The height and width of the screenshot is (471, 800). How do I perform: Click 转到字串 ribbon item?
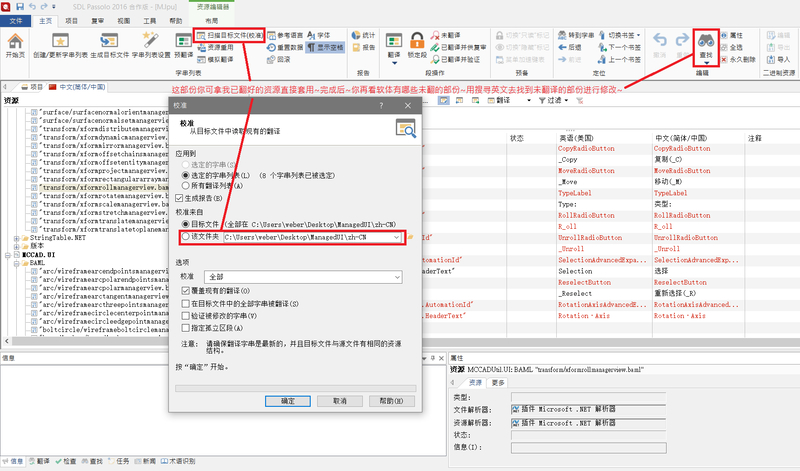576,35
